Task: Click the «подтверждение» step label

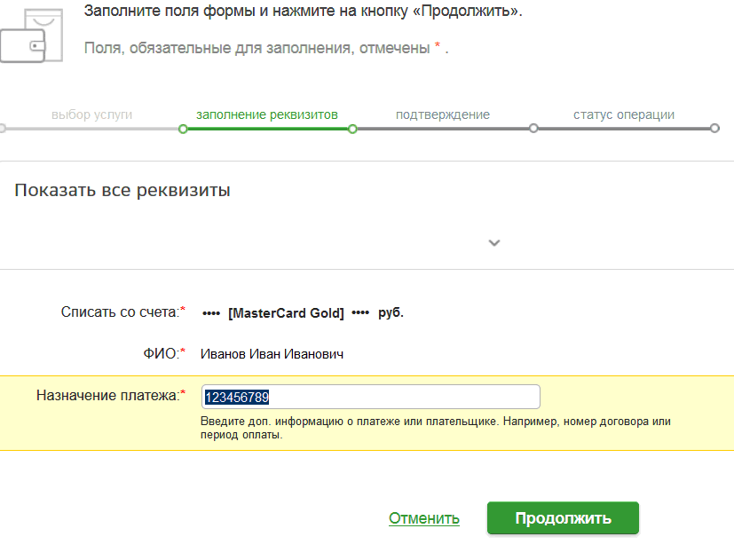Action: (442, 114)
